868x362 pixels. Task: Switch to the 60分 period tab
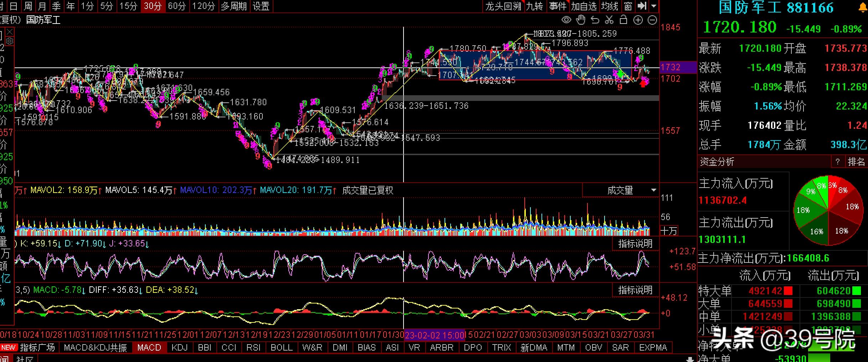coord(177,6)
